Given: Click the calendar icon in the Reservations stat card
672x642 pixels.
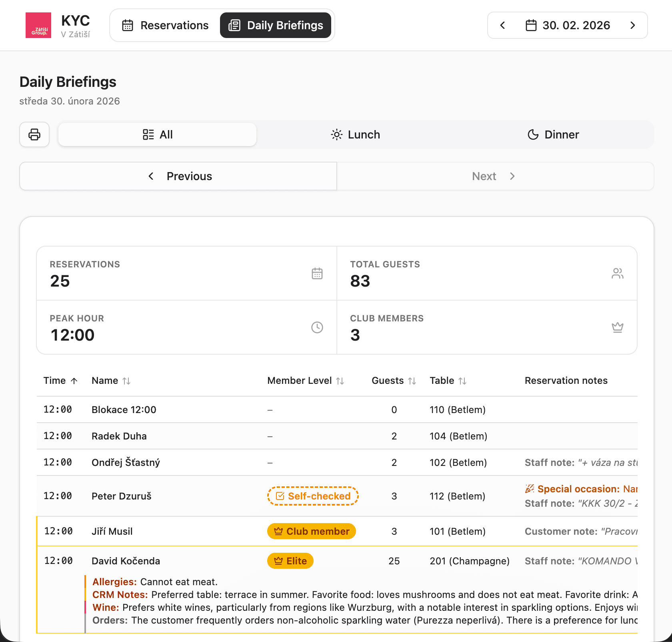Looking at the screenshot, I should coord(317,273).
